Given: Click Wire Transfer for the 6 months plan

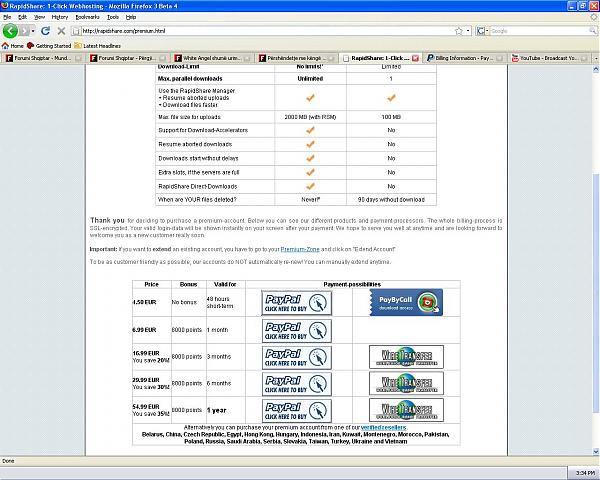Looking at the screenshot, I should 406,383.
